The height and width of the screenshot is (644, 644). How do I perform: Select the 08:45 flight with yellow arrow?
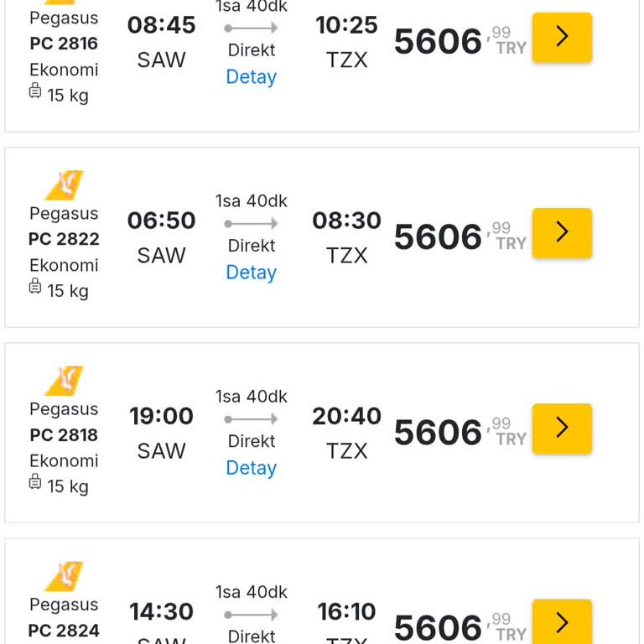coord(562,37)
